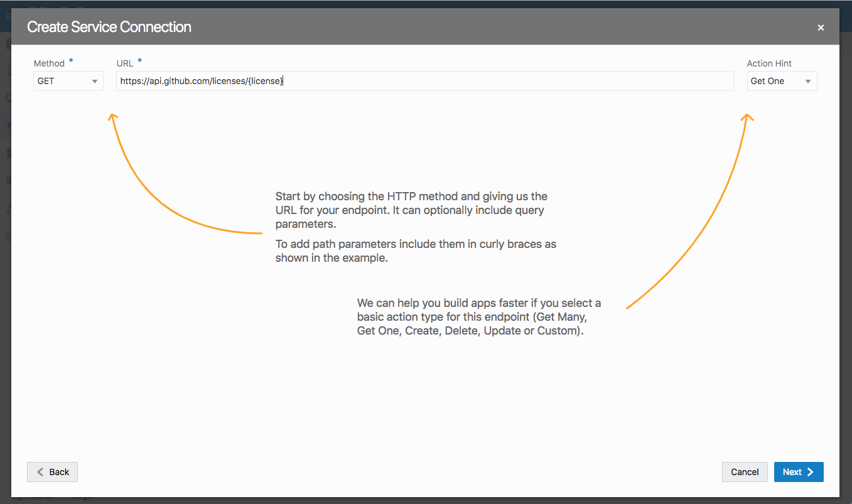Screen dimensions: 852x504
Task: Open the Audits tab at the bottom
Action: click(x=38, y=496)
